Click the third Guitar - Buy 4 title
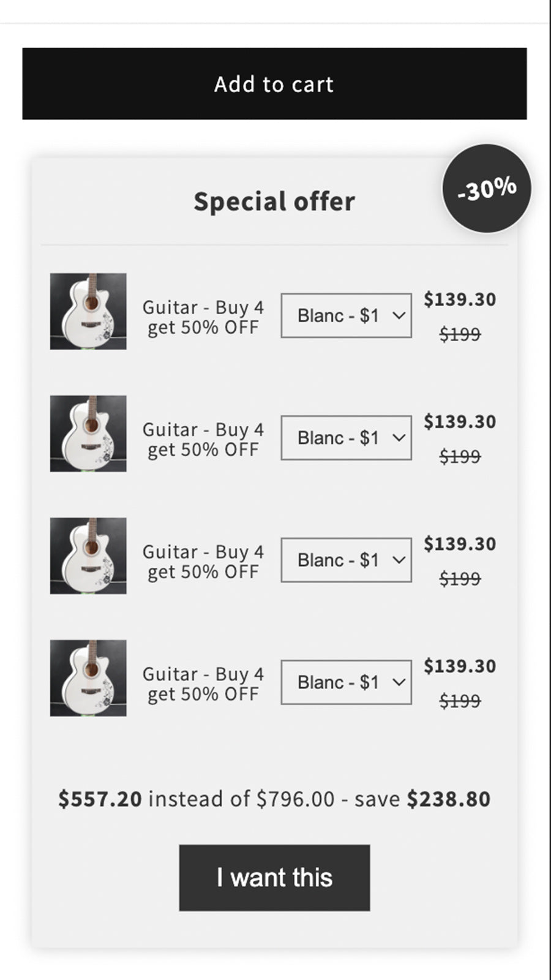Viewport: 551px width, 980px height. [203, 562]
